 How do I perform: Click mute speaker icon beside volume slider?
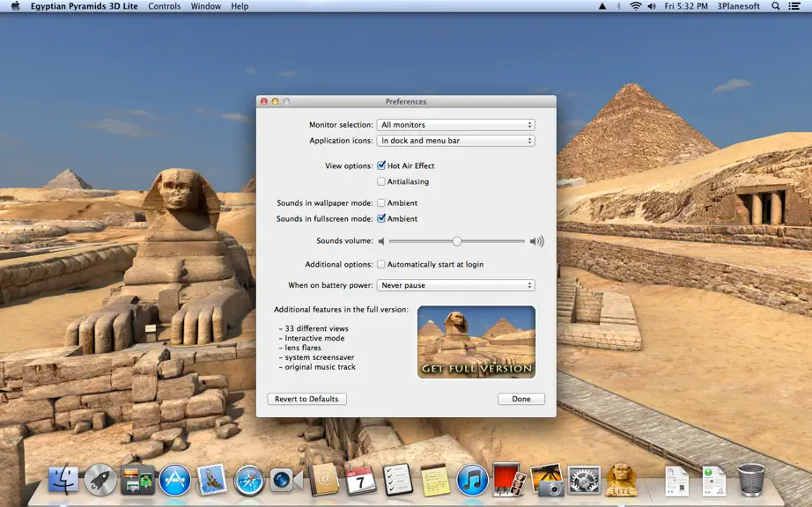point(381,241)
